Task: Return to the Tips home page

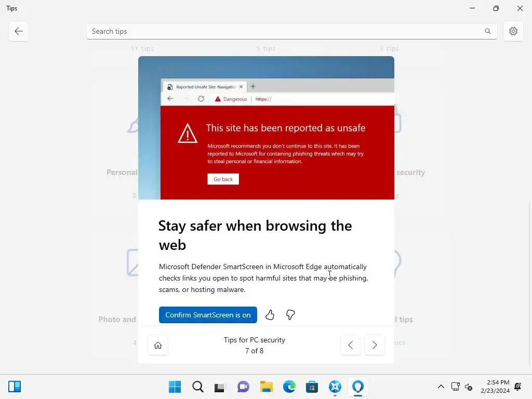Action: pyautogui.click(x=158, y=345)
